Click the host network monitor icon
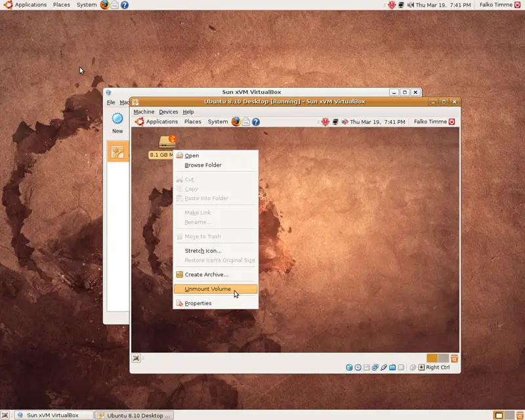This screenshot has width=525, height=420. coord(401,5)
